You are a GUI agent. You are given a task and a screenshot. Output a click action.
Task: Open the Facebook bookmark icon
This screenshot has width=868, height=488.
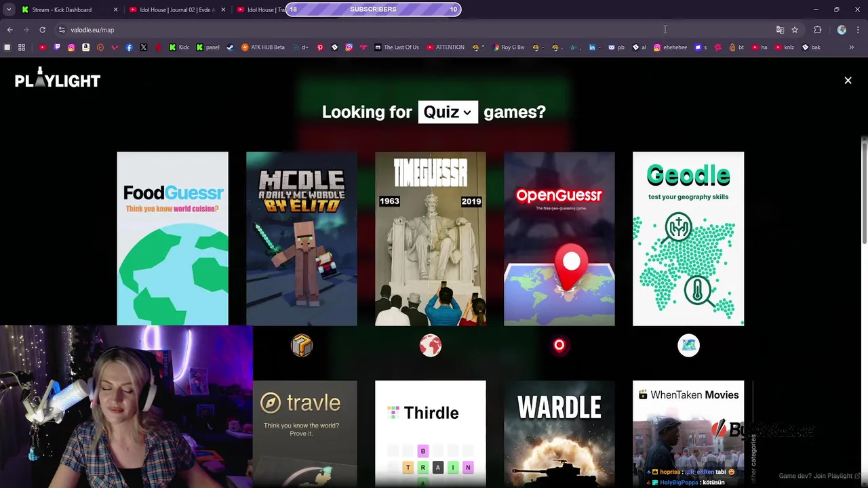click(x=129, y=47)
